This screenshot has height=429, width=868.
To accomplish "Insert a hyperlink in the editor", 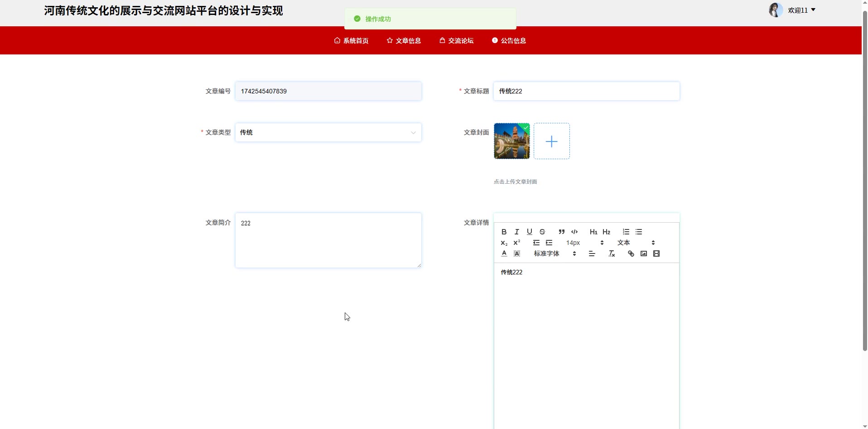I will (x=631, y=253).
